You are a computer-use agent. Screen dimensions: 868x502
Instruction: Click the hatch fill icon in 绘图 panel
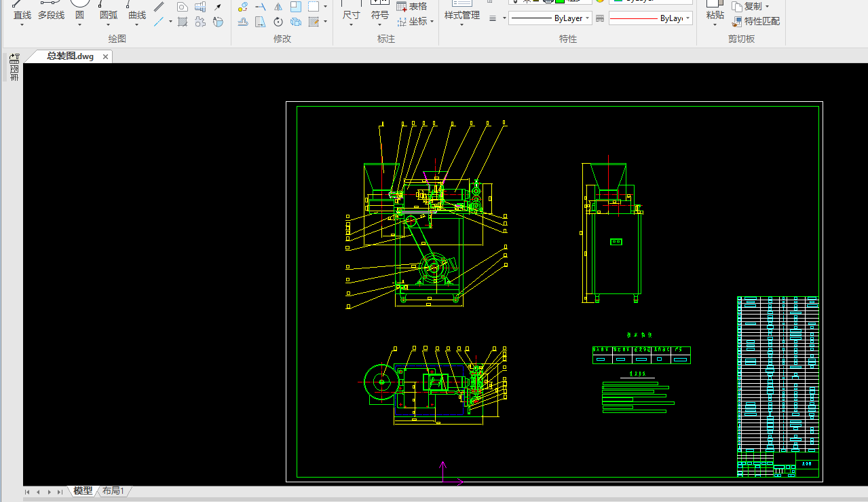pyautogui.click(x=183, y=22)
